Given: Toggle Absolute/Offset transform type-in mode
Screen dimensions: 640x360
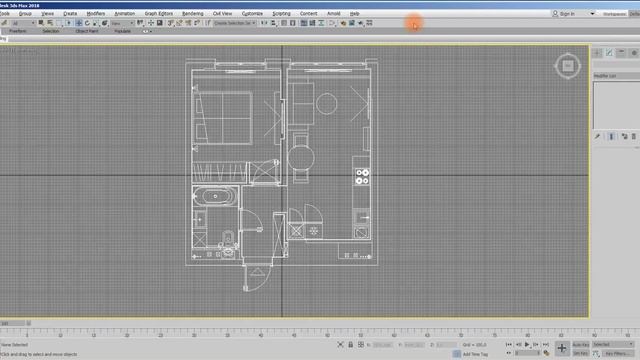Looking at the screenshot, I should (361, 344).
